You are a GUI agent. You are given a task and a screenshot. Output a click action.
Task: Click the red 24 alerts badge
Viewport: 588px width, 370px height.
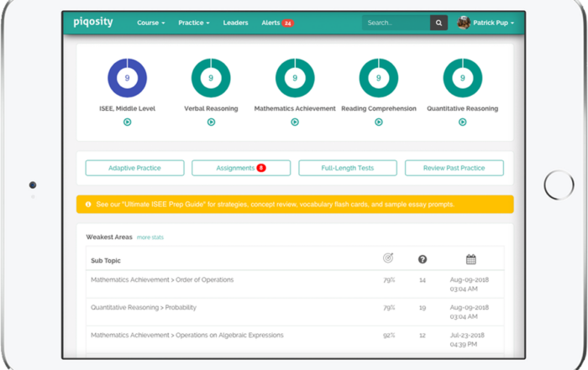[x=287, y=23]
